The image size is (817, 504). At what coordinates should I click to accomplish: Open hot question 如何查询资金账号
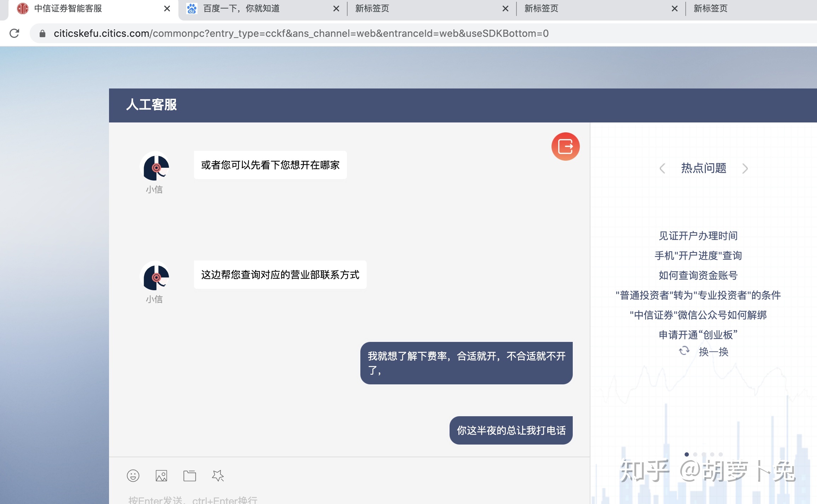point(698,275)
